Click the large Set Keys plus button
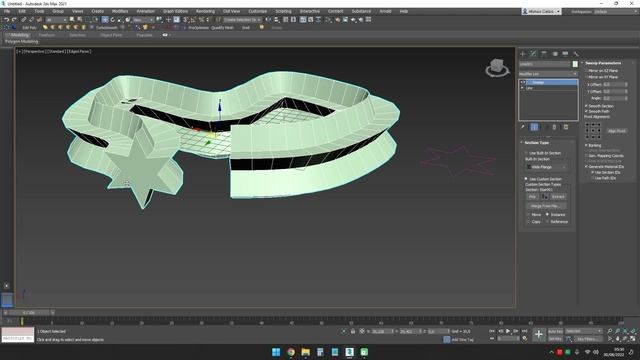640x360 pixels. tap(538, 335)
